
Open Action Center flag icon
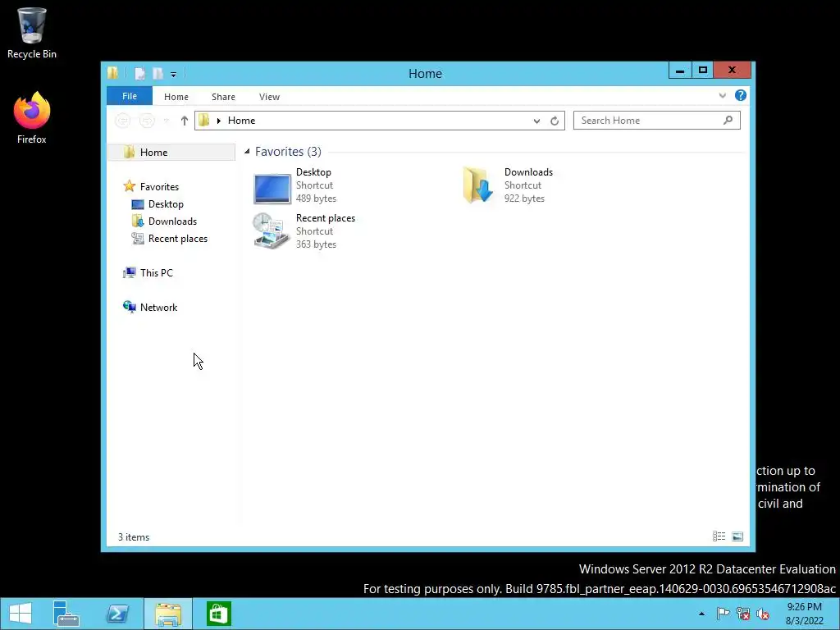[x=723, y=614]
